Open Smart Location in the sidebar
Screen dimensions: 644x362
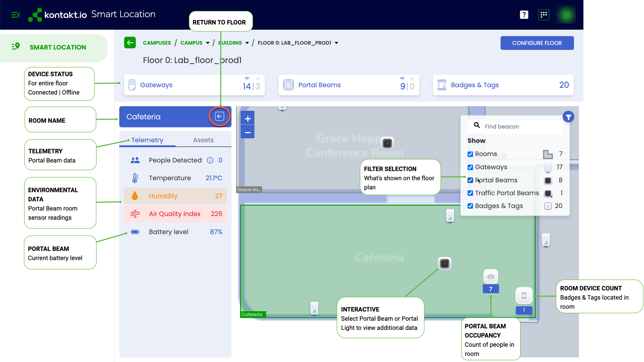54,47
